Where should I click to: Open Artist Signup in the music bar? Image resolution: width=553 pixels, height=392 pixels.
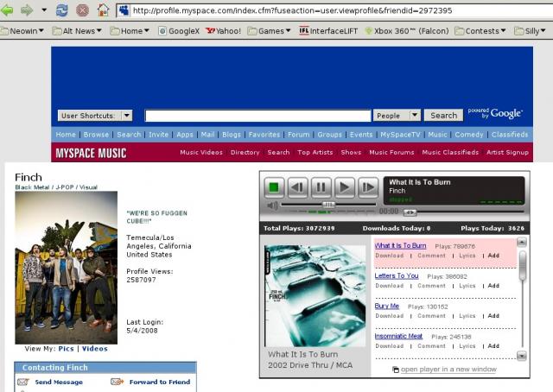pyautogui.click(x=507, y=152)
